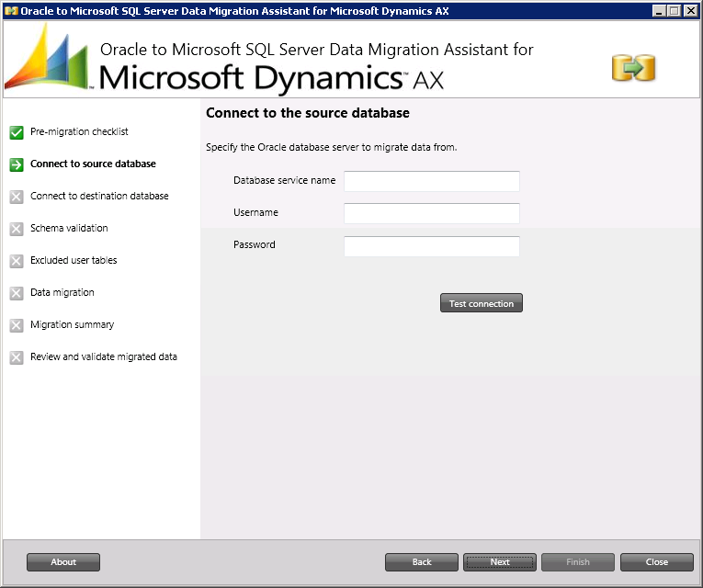Viewport: 703px width, 588px height.
Task: Click the green arrow icon for Connect to source database
Action: tap(17, 164)
